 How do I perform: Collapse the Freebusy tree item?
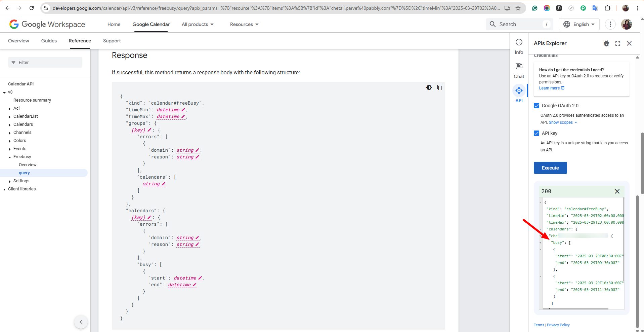point(10,157)
